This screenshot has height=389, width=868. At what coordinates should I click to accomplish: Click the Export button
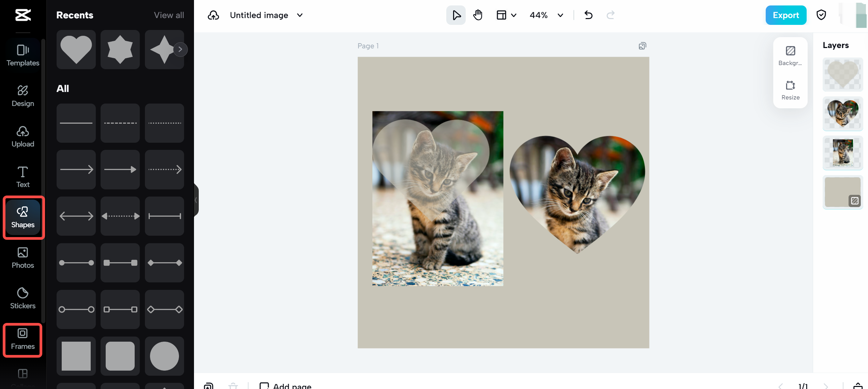(786, 15)
